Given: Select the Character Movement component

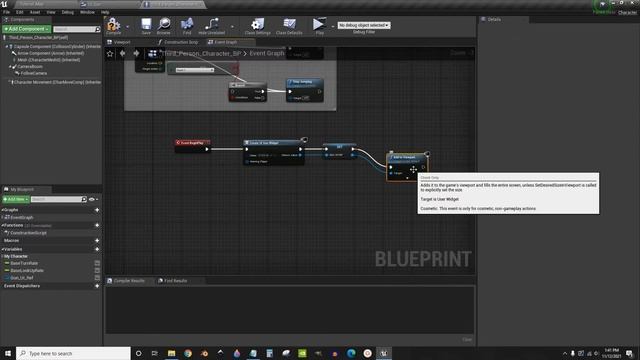Looking at the screenshot, I should [56, 82].
